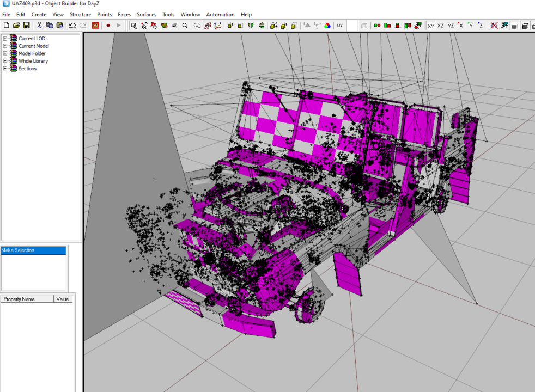535x392 pixels.
Task: Activate the select objects tool icon
Action: tap(134, 26)
